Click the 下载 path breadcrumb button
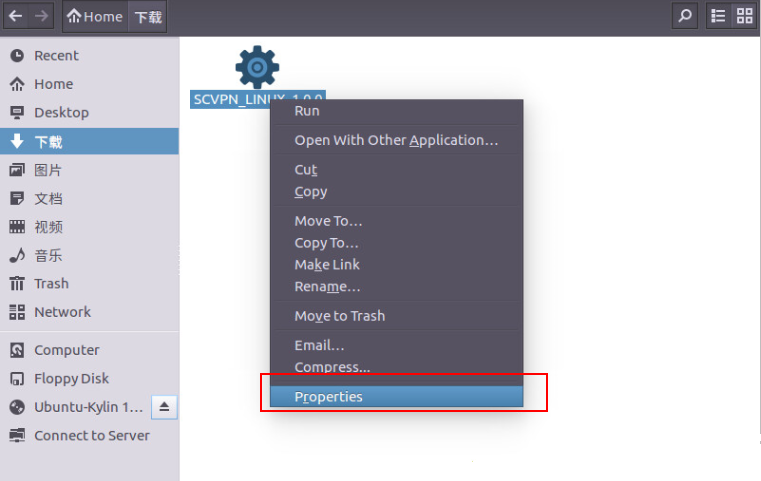This screenshot has width=761, height=481. tap(148, 16)
